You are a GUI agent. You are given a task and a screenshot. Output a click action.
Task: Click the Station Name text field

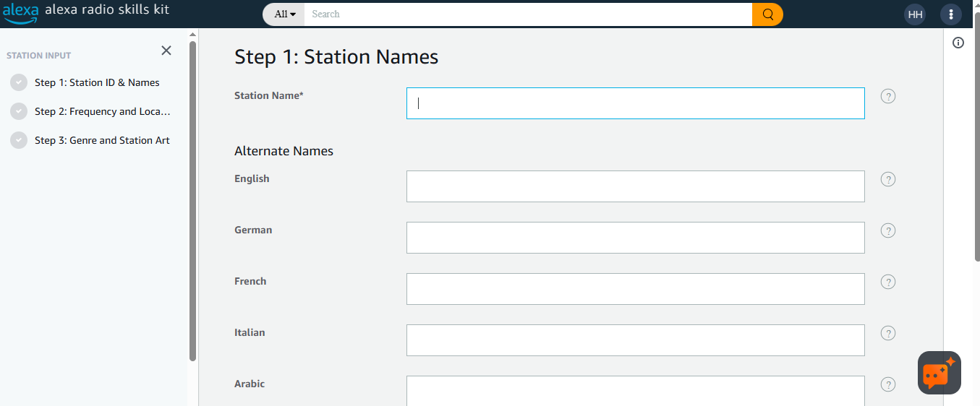(x=635, y=103)
